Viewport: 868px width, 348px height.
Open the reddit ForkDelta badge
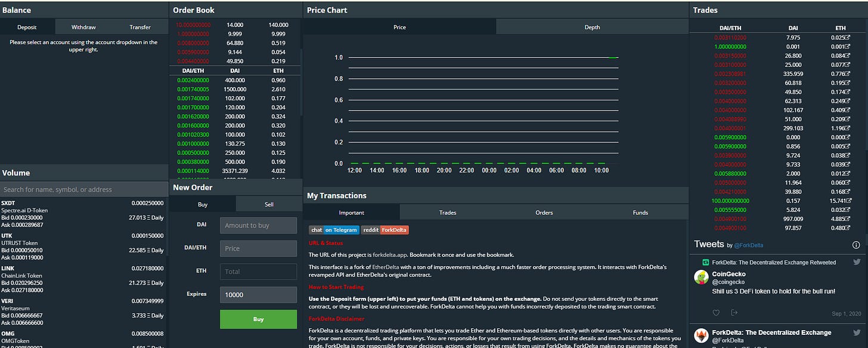click(385, 230)
